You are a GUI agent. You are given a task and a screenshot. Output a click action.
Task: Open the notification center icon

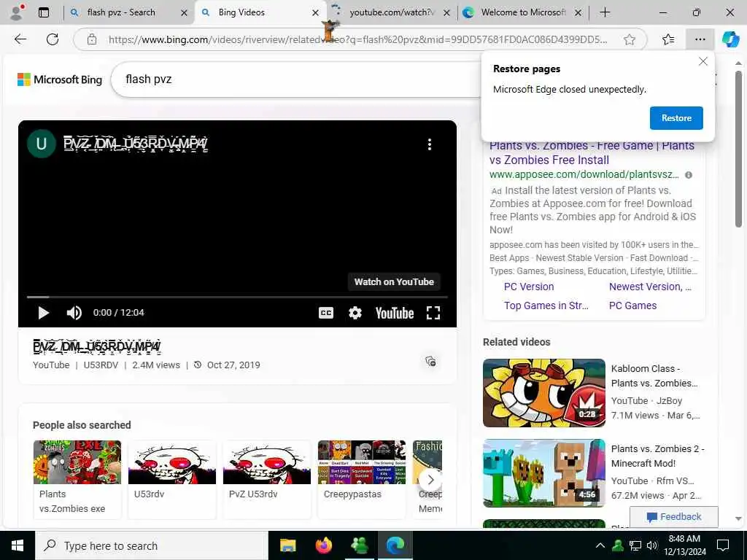click(723, 545)
